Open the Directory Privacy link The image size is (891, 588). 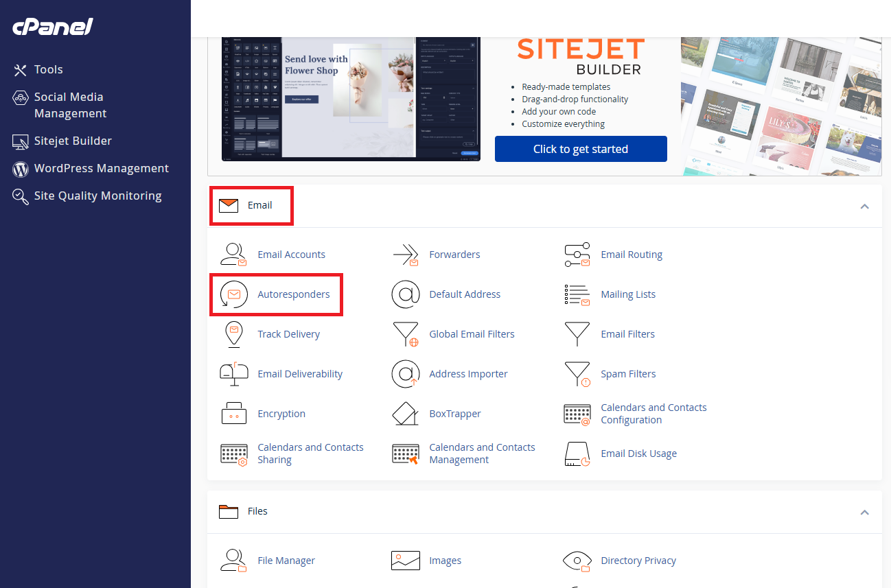click(x=638, y=561)
